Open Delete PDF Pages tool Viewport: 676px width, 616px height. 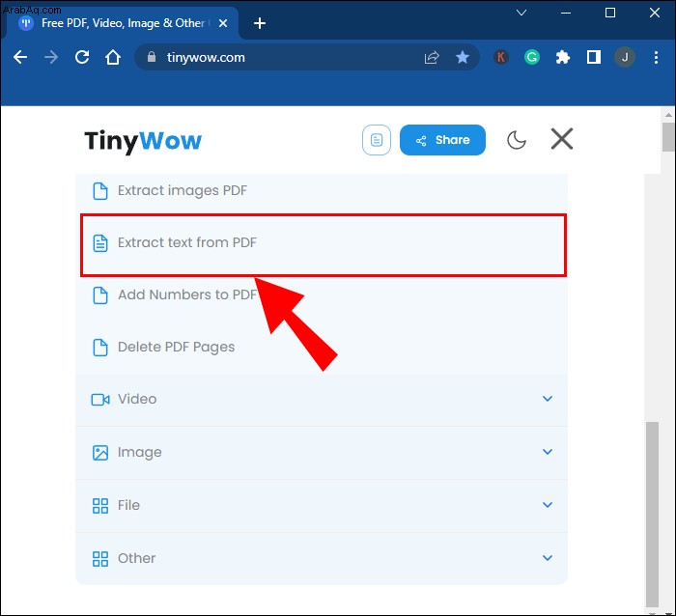pos(322,348)
